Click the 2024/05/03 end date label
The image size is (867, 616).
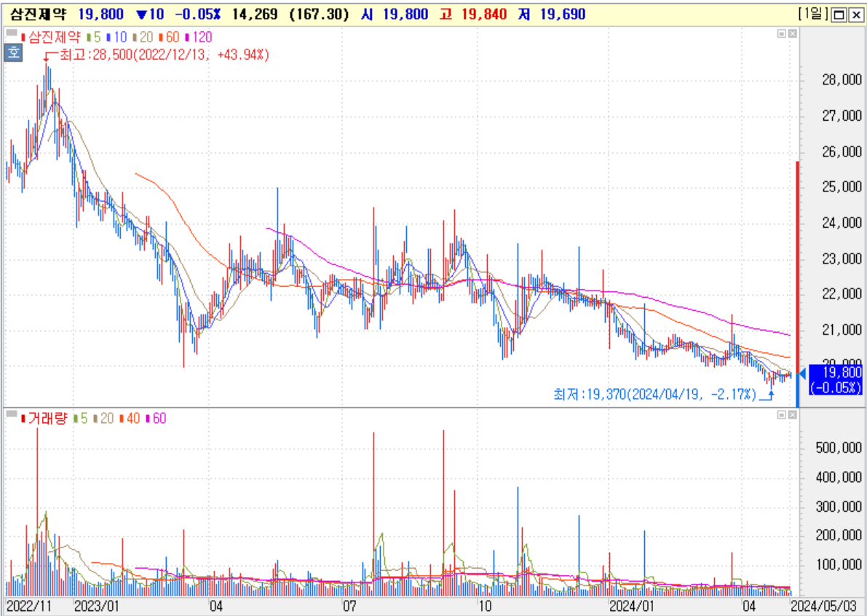click(824, 606)
